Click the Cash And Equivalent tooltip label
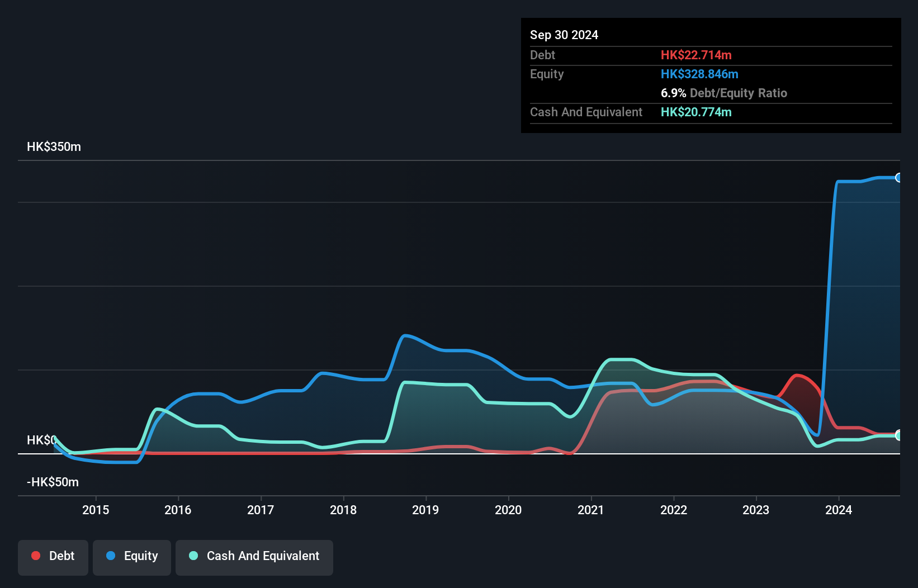The width and height of the screenshot is (918, 588). [586, 112]
